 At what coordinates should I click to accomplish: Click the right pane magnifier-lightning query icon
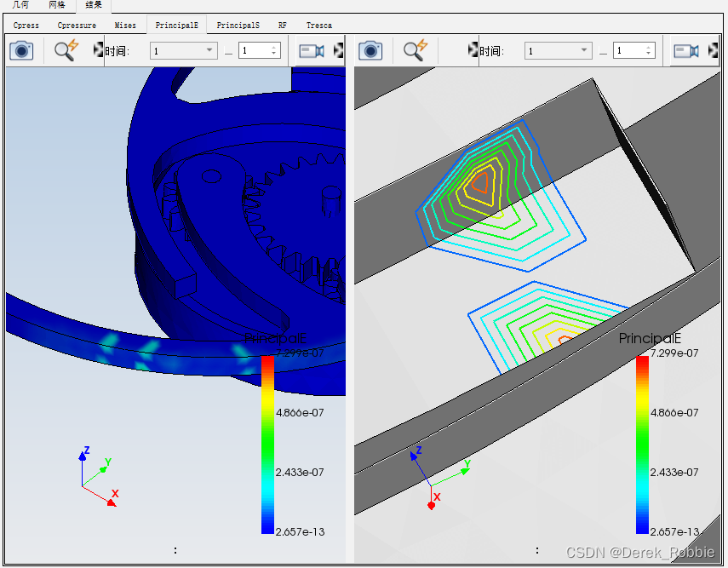(x=415, y=50)
